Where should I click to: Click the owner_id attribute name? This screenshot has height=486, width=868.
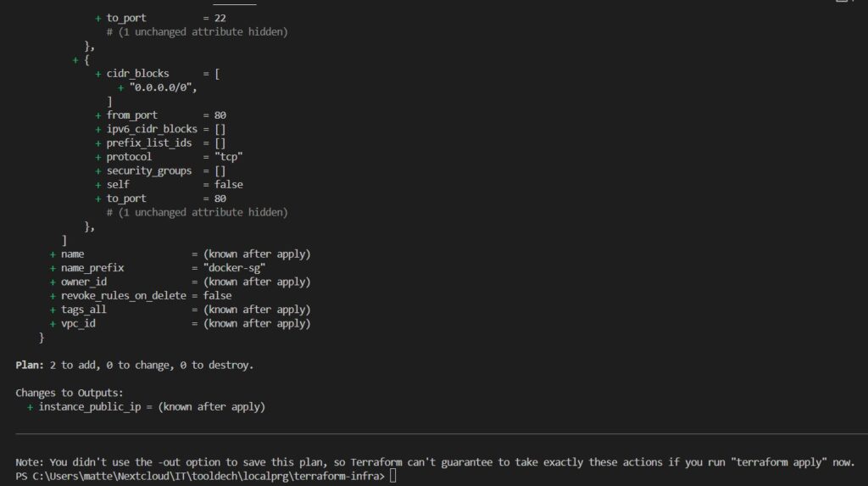click(84, 282)
